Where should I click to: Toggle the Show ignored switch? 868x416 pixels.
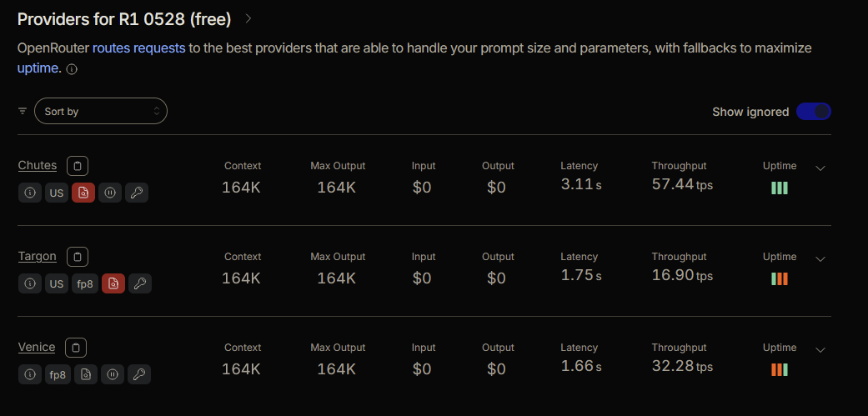[x=813, y=112]
